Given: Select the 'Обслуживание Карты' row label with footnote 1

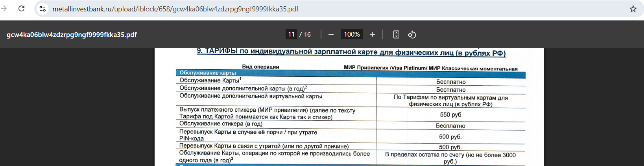Looking at the screenshot, I should click(210, 80).
